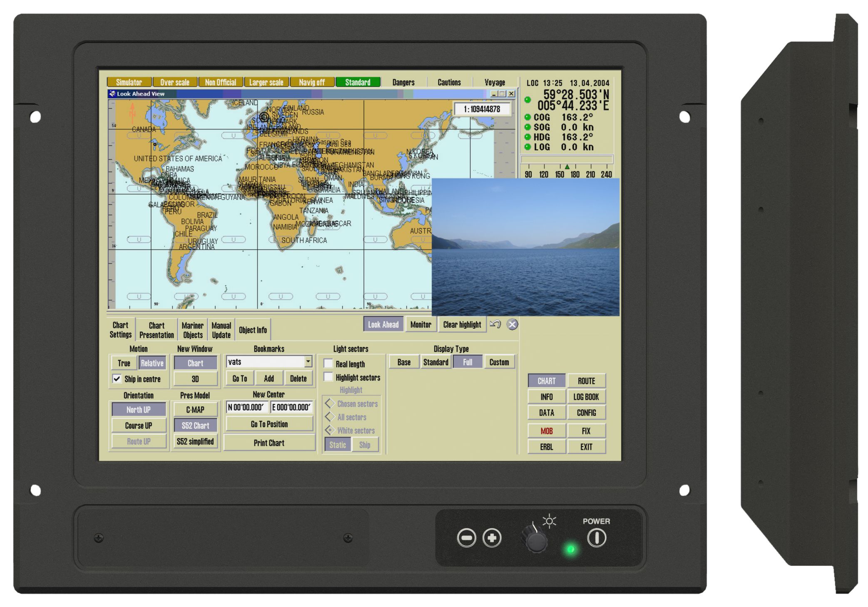Uncheck the Ship in centre checkbox
The width and height of the screenshot is (868, 607).
tap(117, 379)
